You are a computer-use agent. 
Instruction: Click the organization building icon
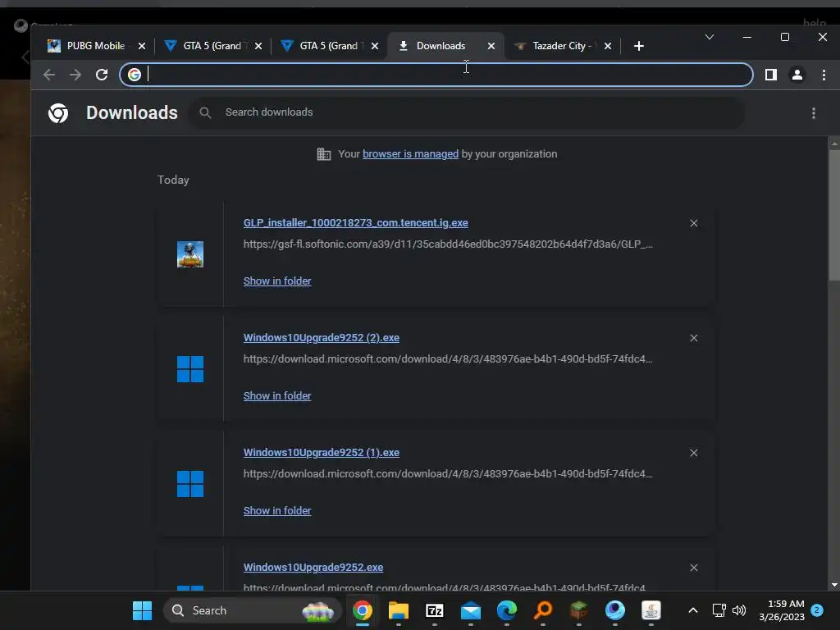point(323,154)
